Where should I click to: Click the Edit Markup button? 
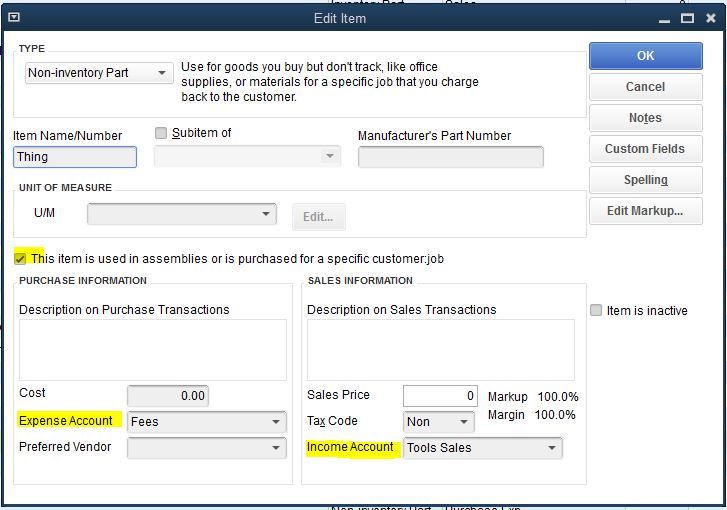[x=645, y=211]
